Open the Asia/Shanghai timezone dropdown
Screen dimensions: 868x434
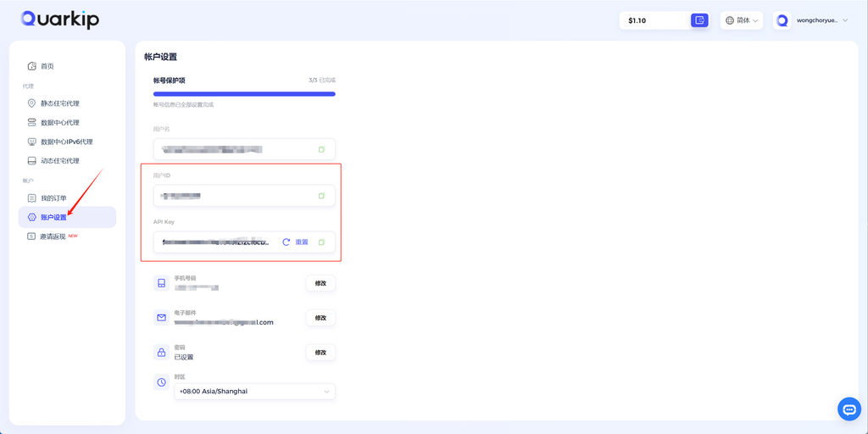[x=254, y=392]
